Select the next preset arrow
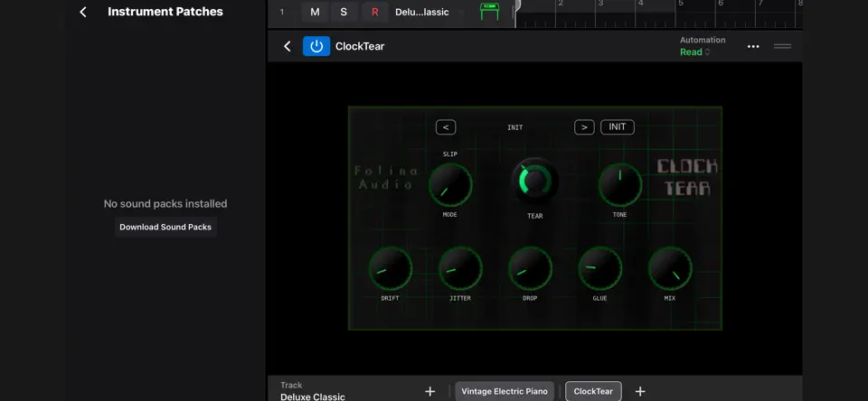 (584, 127)
